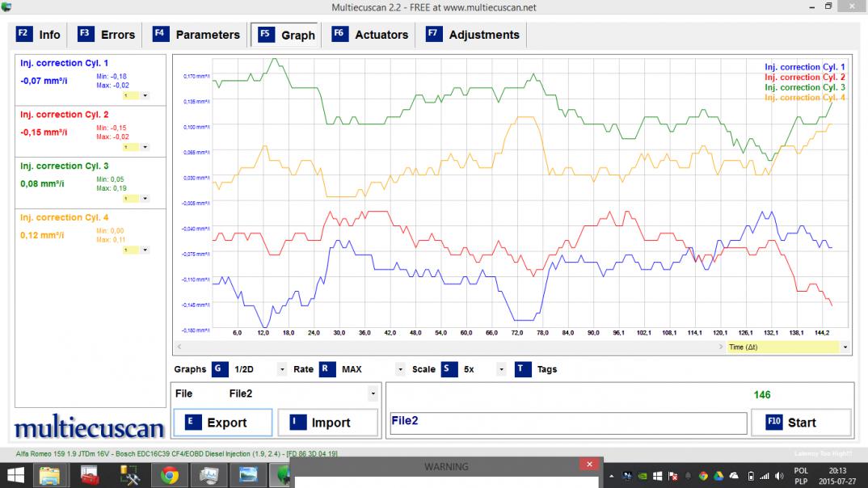Click the Google Drive tray icon

tap(718, 476)
